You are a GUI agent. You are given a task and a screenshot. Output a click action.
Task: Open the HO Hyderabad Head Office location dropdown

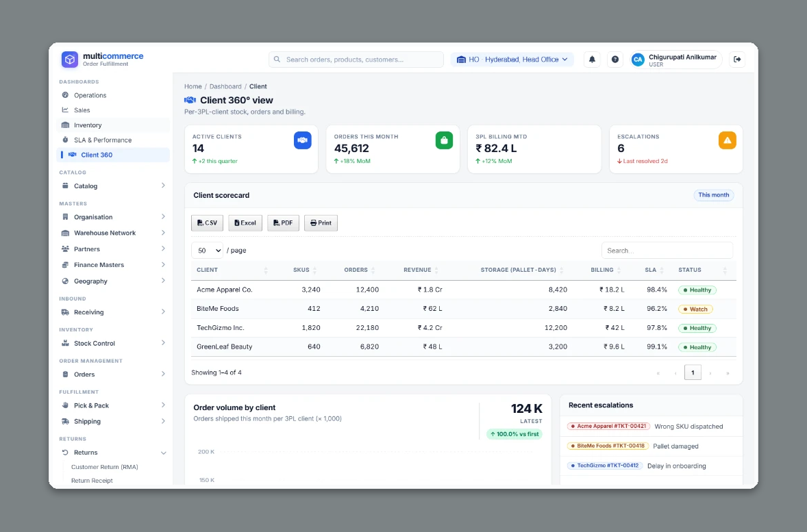click(x=512, y=59)
